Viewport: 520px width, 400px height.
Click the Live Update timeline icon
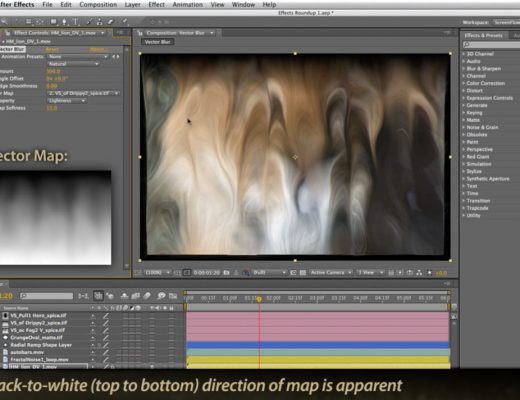point(98,296)
